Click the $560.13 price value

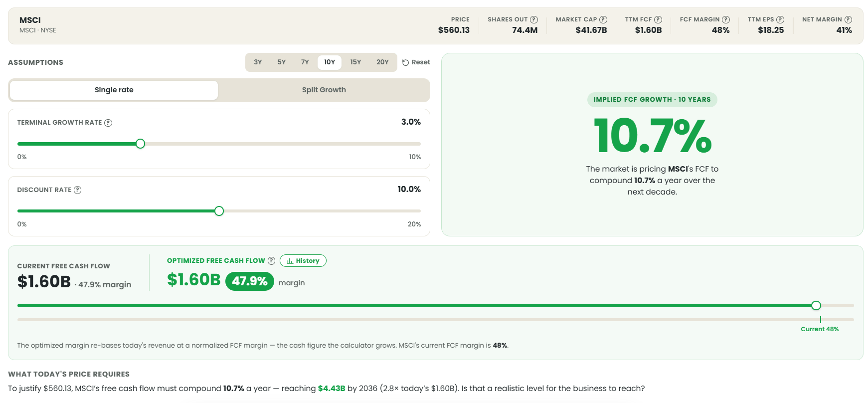[454, 30]
